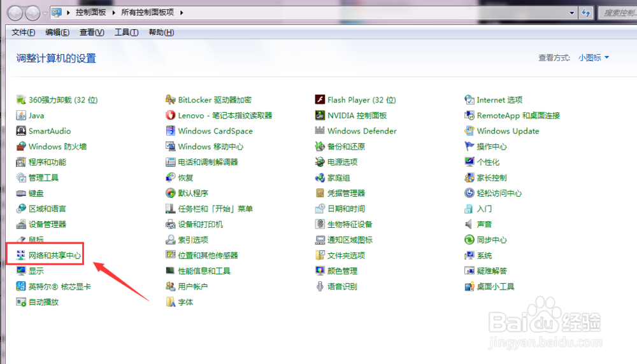Open the 文件(F) menu
The image size is (637, 364).
point(23,32)
